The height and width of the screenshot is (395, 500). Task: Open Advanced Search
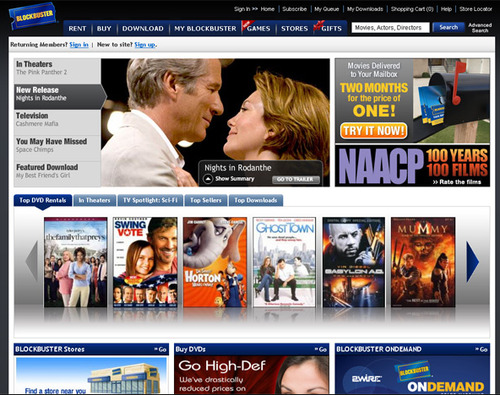[x=480, y=28]
